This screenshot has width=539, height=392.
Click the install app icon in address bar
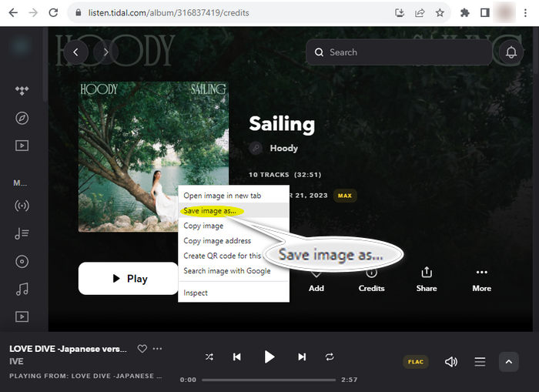400,13
